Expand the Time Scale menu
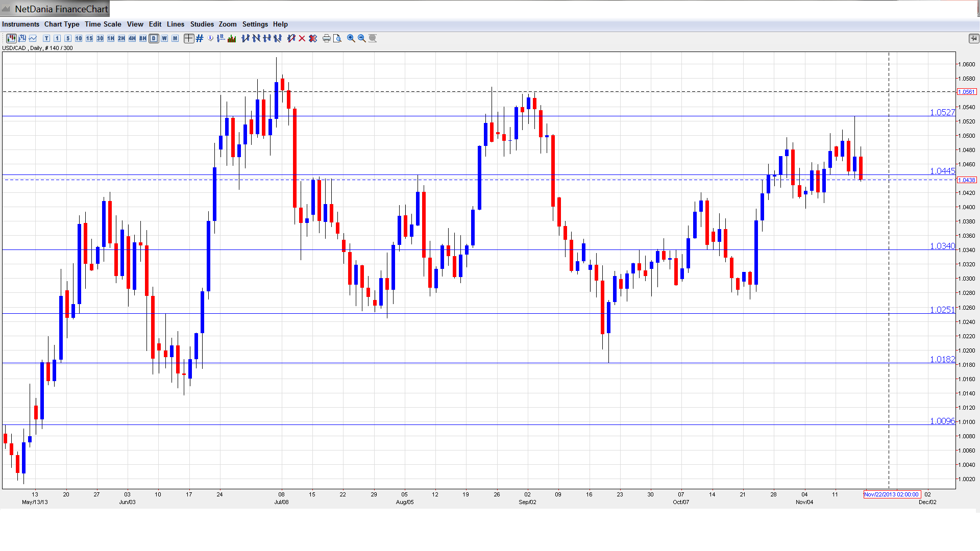Image resolution: width=980 pixels, height=551 pixels. coord(103,24)
